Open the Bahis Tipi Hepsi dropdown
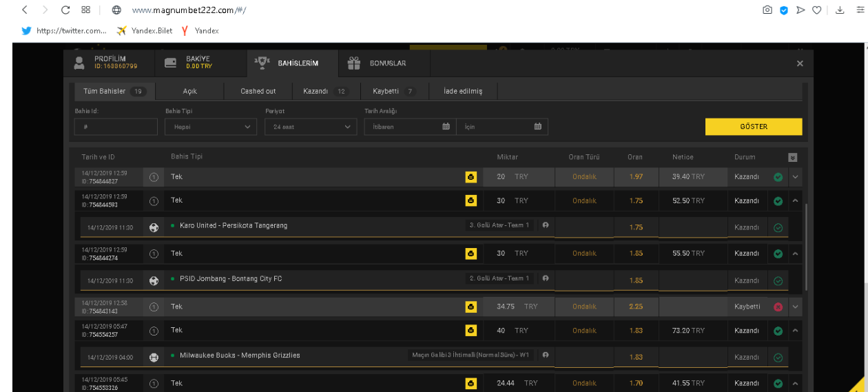The height and width of the screenshot is (392, 868). pyautogui.click(x=211, y=127)
